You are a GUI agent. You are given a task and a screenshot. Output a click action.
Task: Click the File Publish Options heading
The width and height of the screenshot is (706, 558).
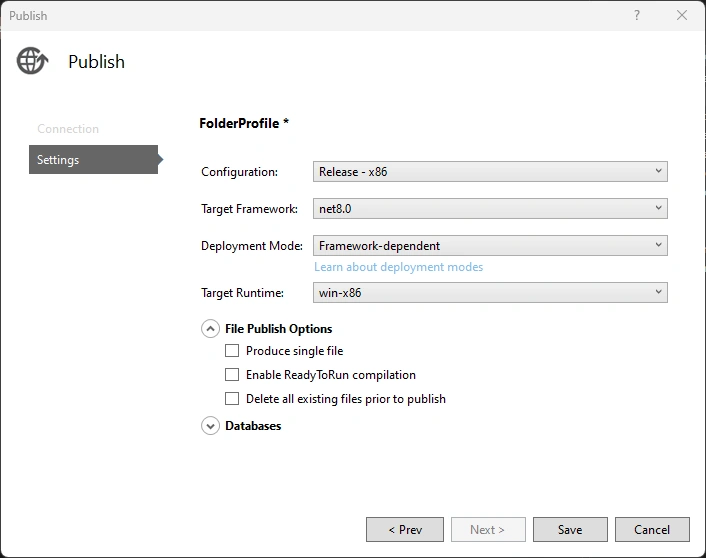pyautogui.click(x=279, y=329)
